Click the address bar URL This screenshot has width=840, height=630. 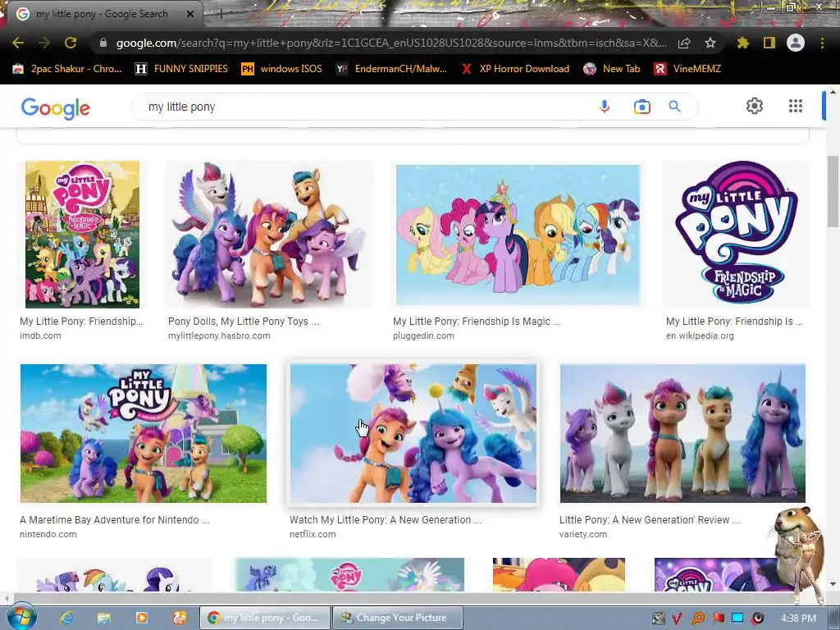click(391, 43)
